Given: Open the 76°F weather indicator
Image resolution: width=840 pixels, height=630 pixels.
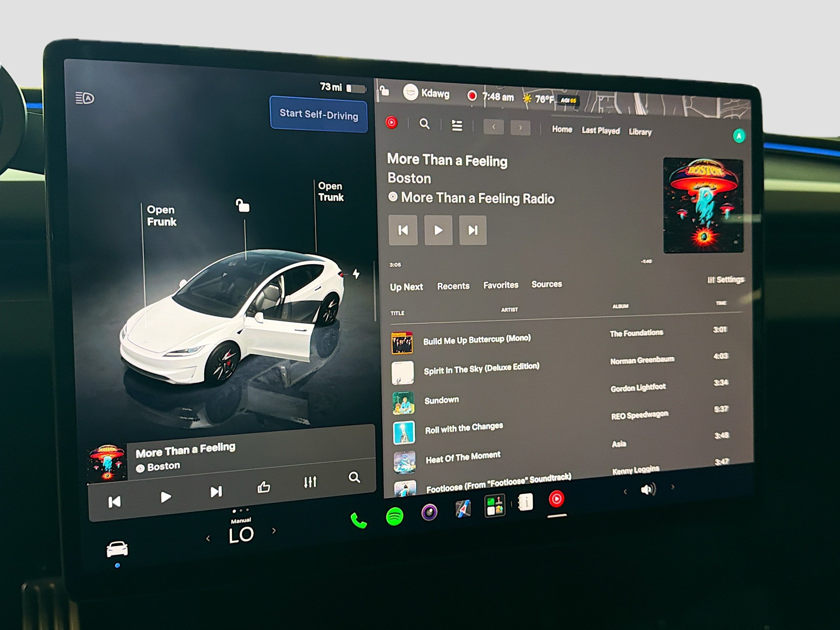Looking at the screenshot, I should pyautogui.click(x=538, y=99).
